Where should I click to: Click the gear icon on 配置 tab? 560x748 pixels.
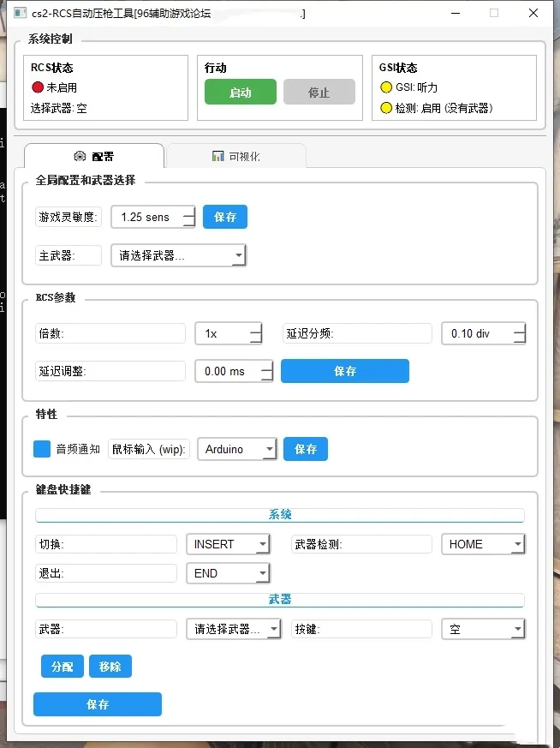click(80, 157)
